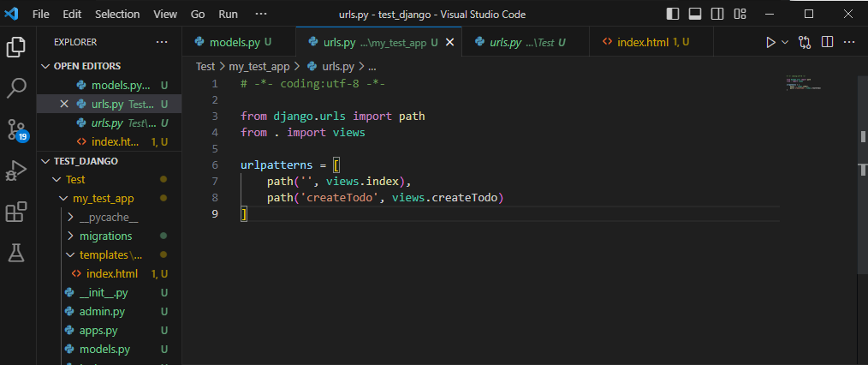Open models.py in file tree

pos(109,349)
